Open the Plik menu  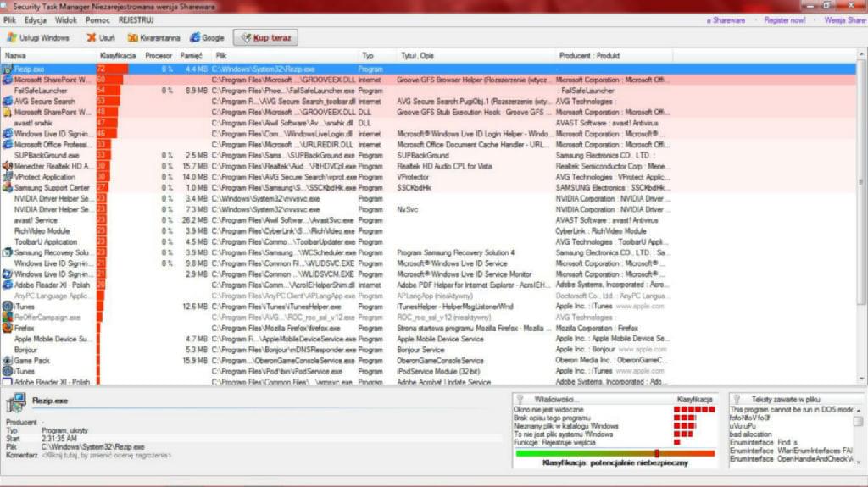9,20
